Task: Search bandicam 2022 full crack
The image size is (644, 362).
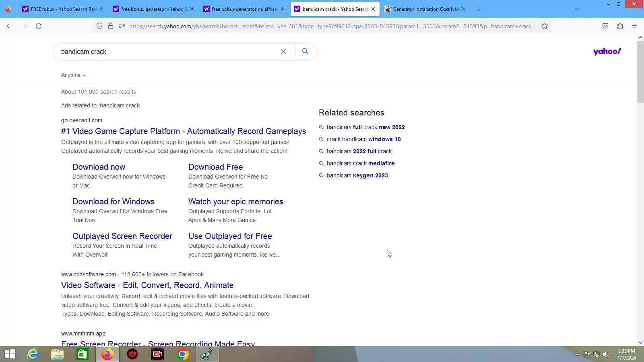Action: coord(359,151)
